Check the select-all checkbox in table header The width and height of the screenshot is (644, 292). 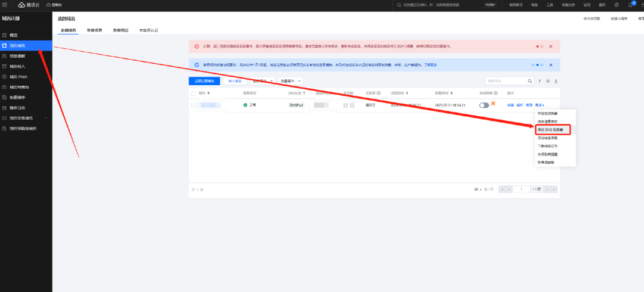click(x=194, y=94)
